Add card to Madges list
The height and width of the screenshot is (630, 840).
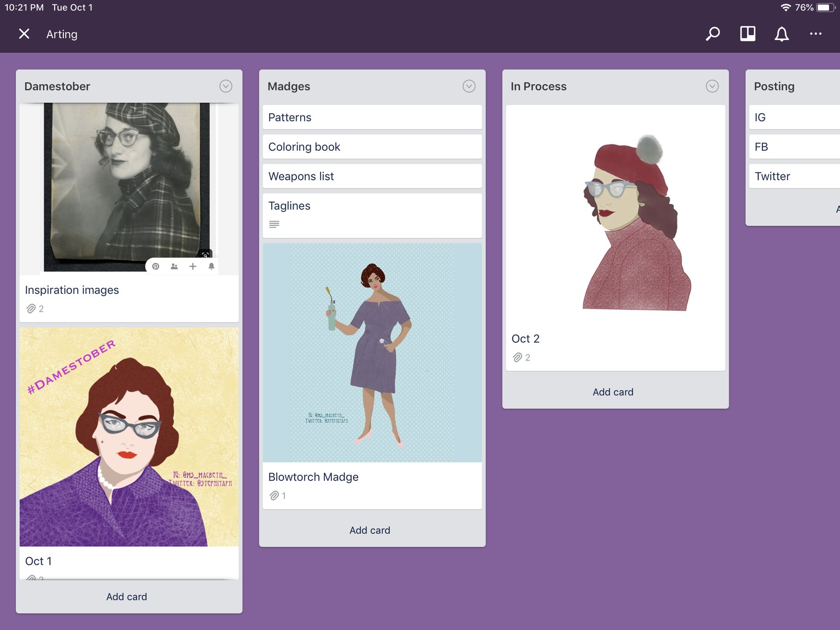370,530
